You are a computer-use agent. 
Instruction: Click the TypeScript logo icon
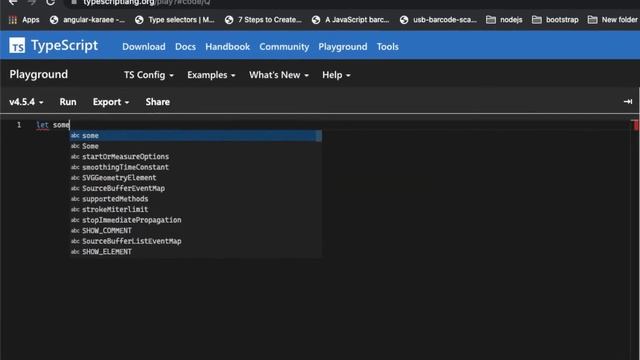(17, 46)
